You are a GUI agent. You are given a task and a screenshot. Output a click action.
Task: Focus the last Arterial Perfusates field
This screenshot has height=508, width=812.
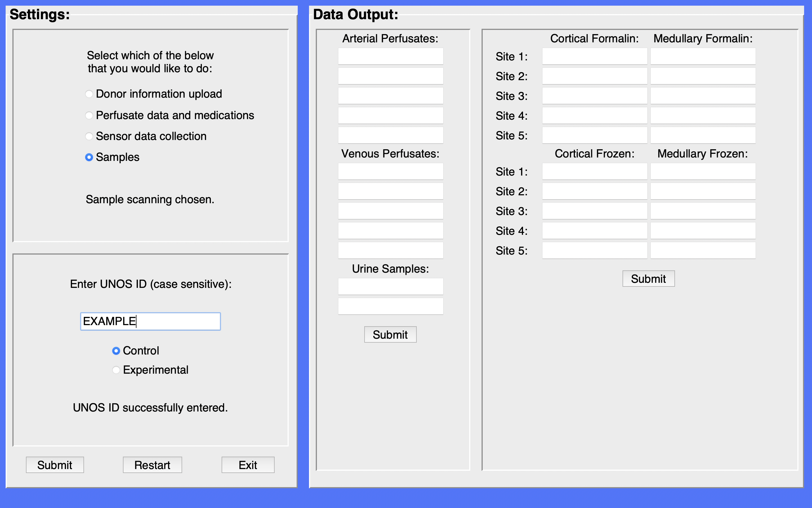point(390,135)
